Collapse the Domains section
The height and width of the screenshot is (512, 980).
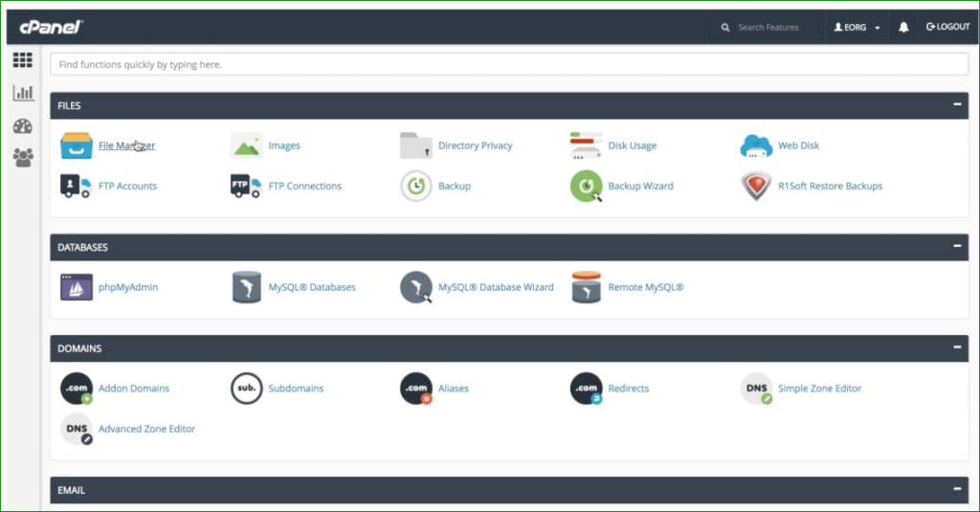[955, 348]
